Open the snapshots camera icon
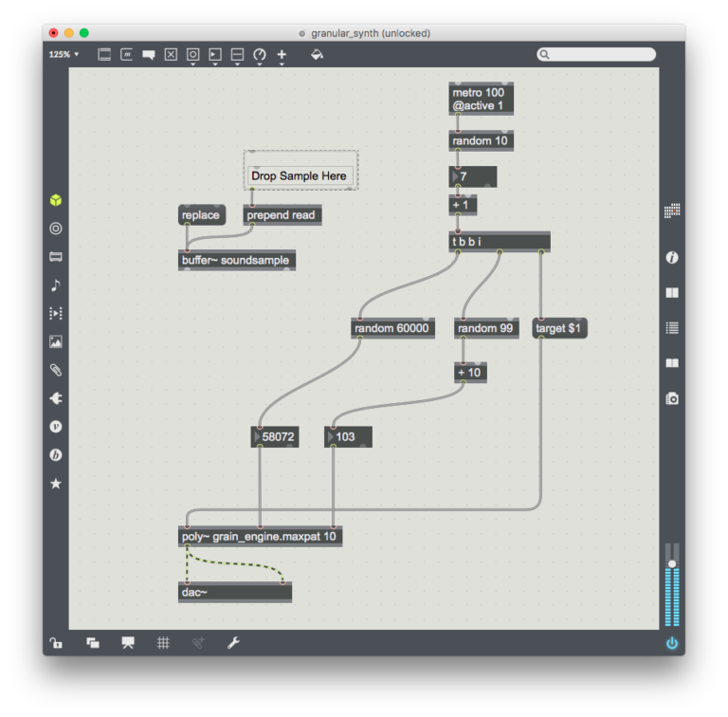728x717 pixels. point(672,398)
